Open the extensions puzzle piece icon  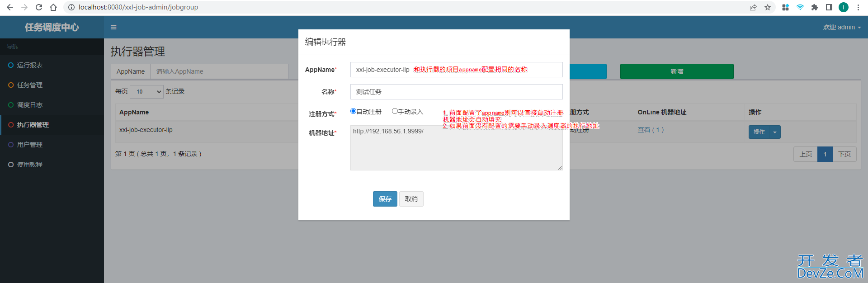[815, 7]
